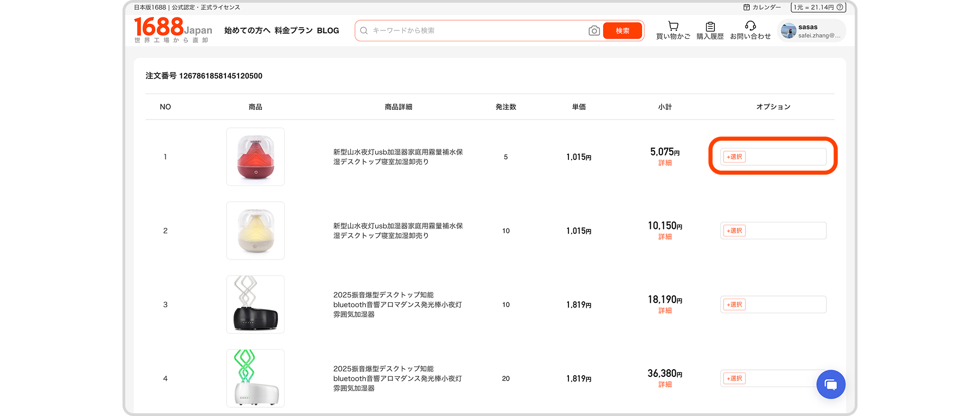Image resolution: width=980 pixels, height=416 pixels.
Task: Click 詳細 link under 18,190円 subtotal
Action: coord(665,311)
